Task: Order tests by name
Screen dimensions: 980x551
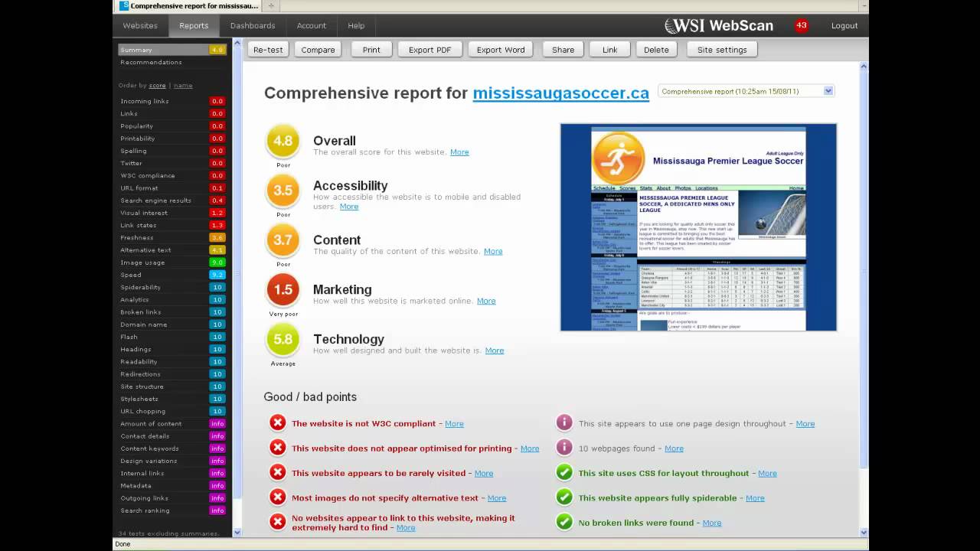Action: coord(183,86)
